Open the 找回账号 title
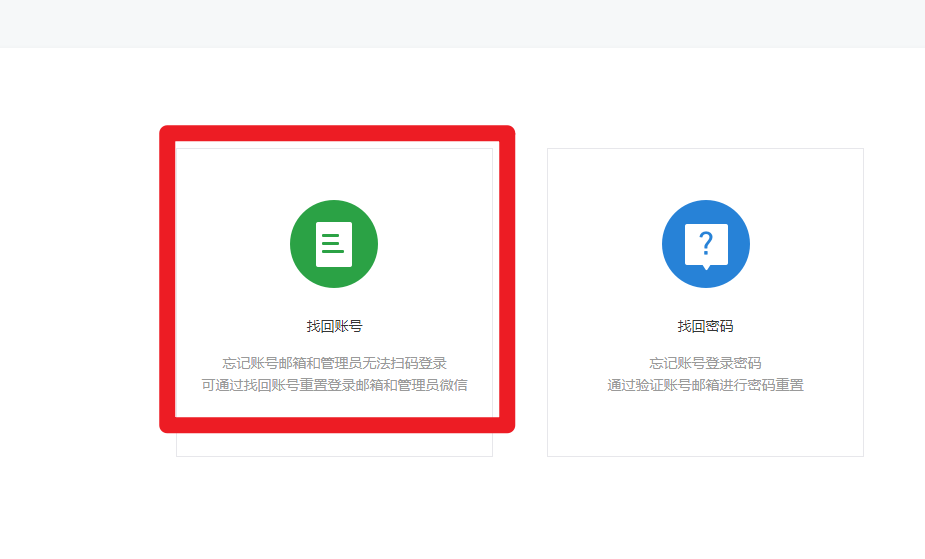This screenshot has height=559, width=925. [334, 326]
